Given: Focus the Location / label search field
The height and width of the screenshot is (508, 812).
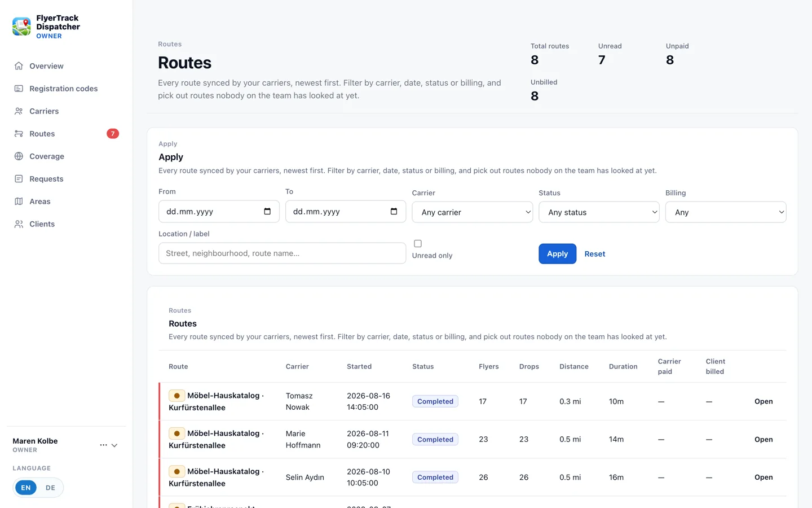Looking at the screenshot, I should click(282, 253).
